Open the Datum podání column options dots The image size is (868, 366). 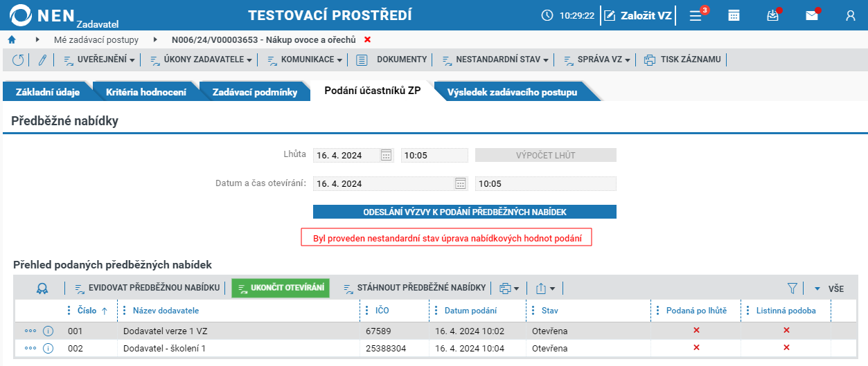tap(436, 311)
